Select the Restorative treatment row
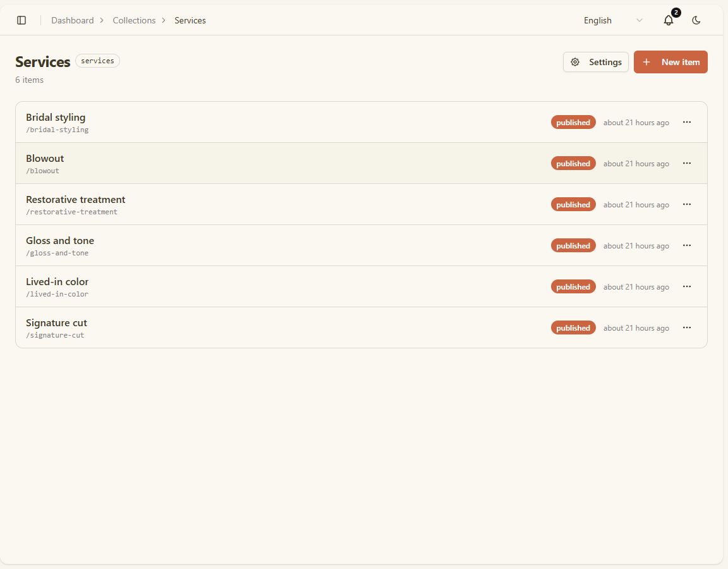Image resolution: width=728 pixels, height=569 pixels. (361, 204)
